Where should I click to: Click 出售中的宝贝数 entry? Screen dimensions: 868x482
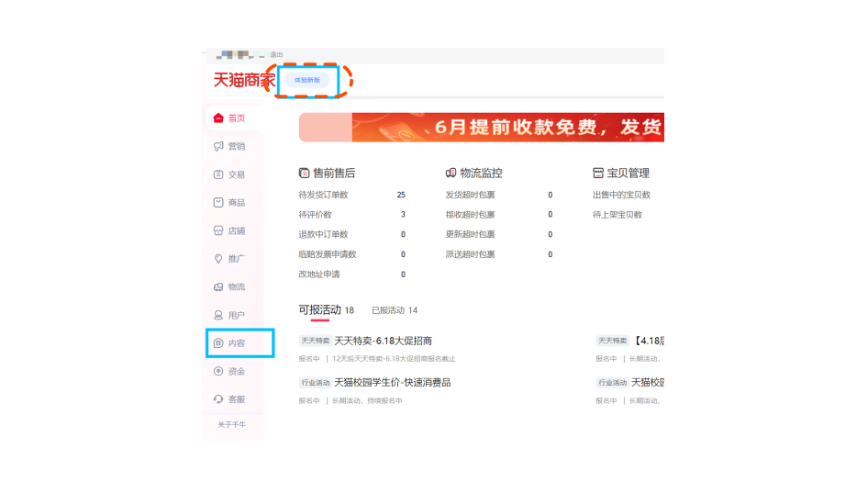coord(622,195)
